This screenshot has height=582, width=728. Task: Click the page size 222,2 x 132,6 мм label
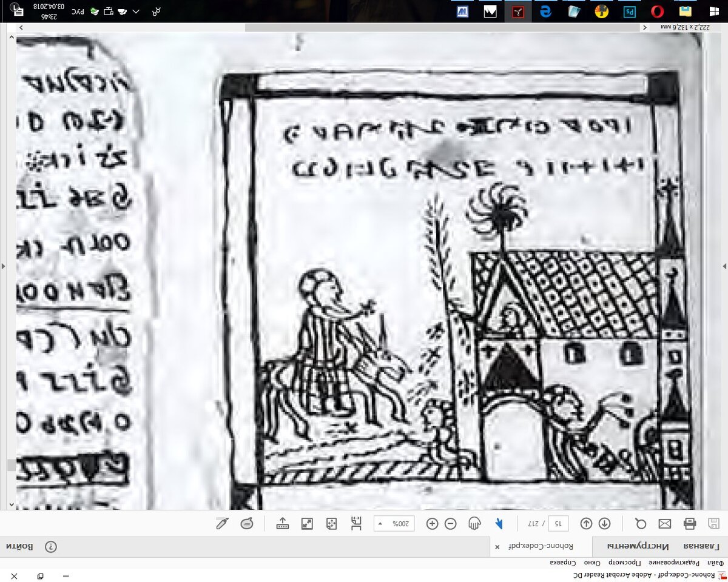coord(684,27)
